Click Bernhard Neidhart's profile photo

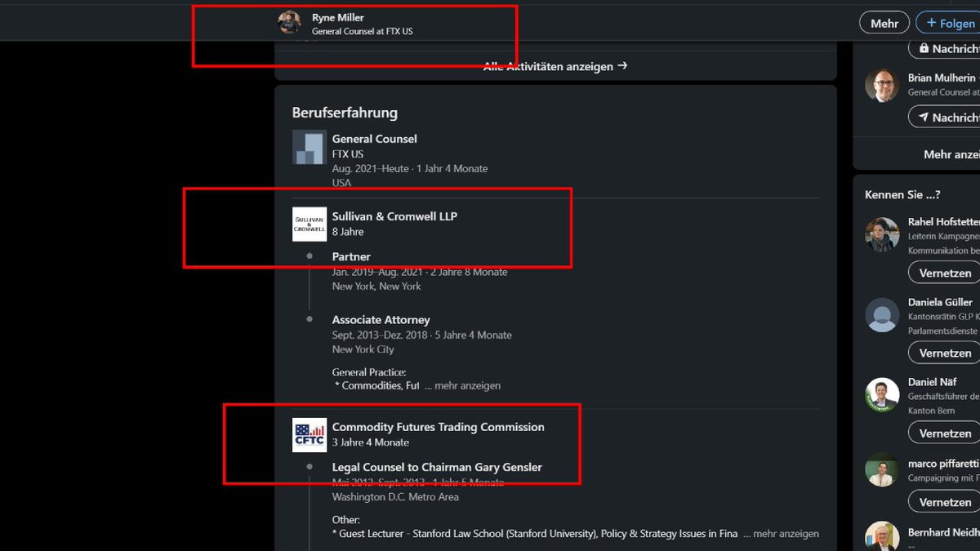[882, 536]
